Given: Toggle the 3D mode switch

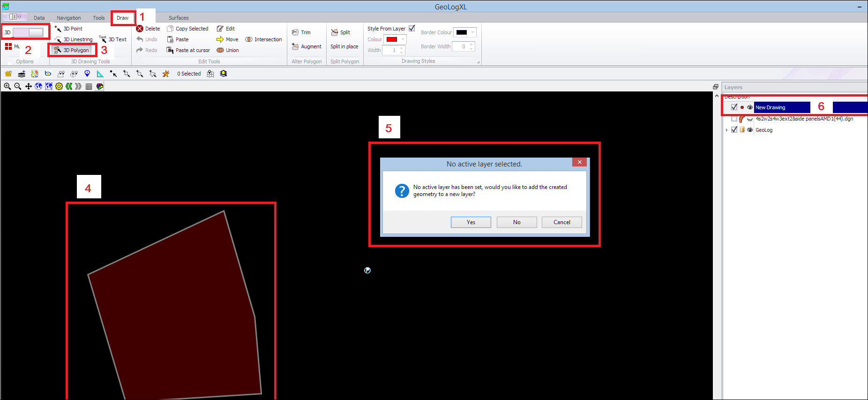Looking at the screenshot, I should tap(28, 32).
